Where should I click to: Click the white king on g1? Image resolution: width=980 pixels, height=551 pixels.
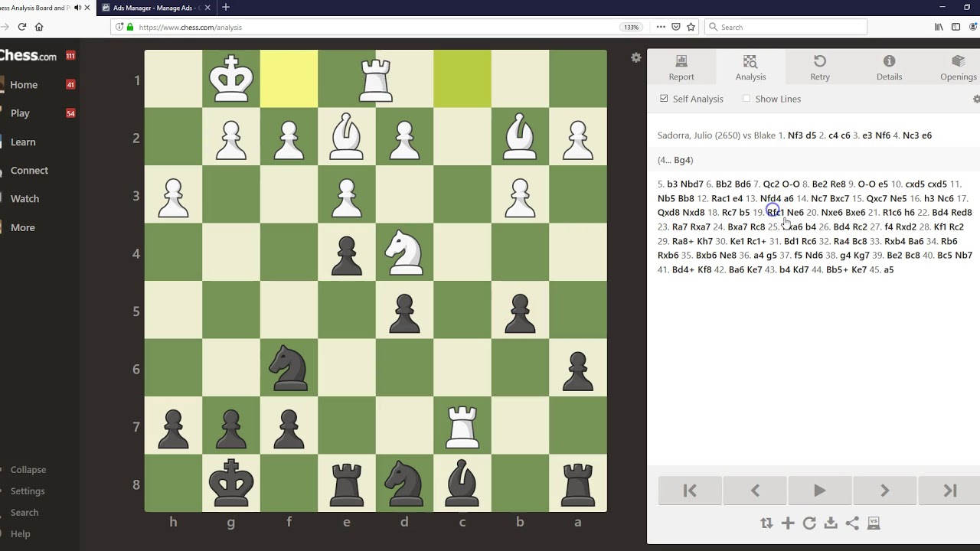[231, 79]
